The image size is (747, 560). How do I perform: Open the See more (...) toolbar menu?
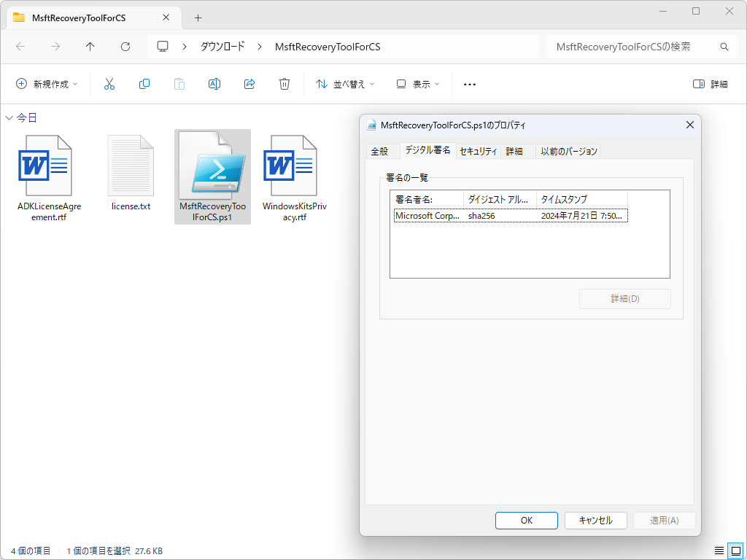click(x=469, y=83)
